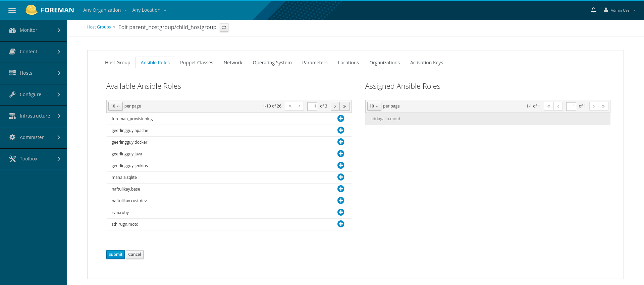Add the manala.sqlite role
Screen dimensions: 644x285
341,177
